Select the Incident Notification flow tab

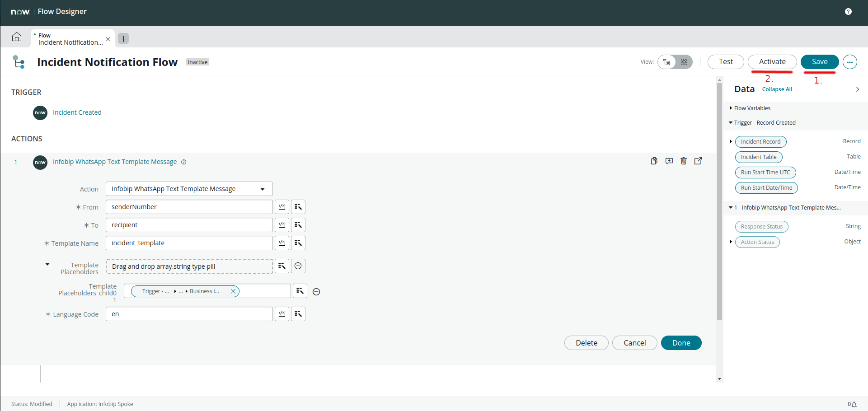click(x=70, y=39)
